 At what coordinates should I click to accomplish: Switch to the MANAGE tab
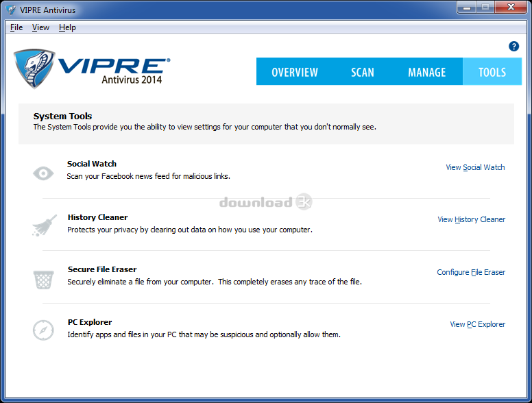click(x=427, y=72)
